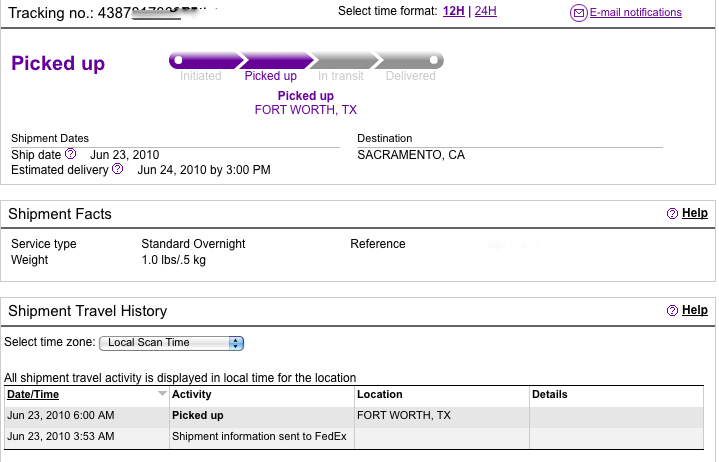719x462 pixels.
Task: Sort table by Date/Time column header
Action: click(34, 395)
